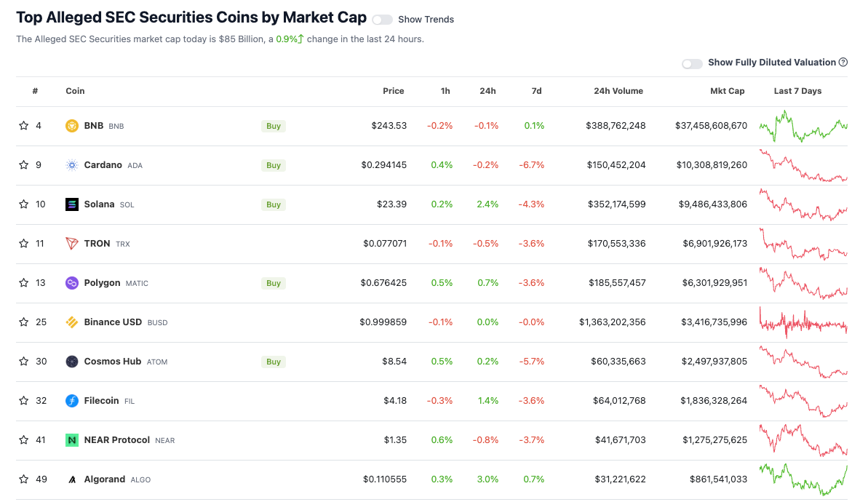The width and height of the screenshot is (868, 502).
Task: Open the NEAR Protocol coin page link
Action: point(117,440)
